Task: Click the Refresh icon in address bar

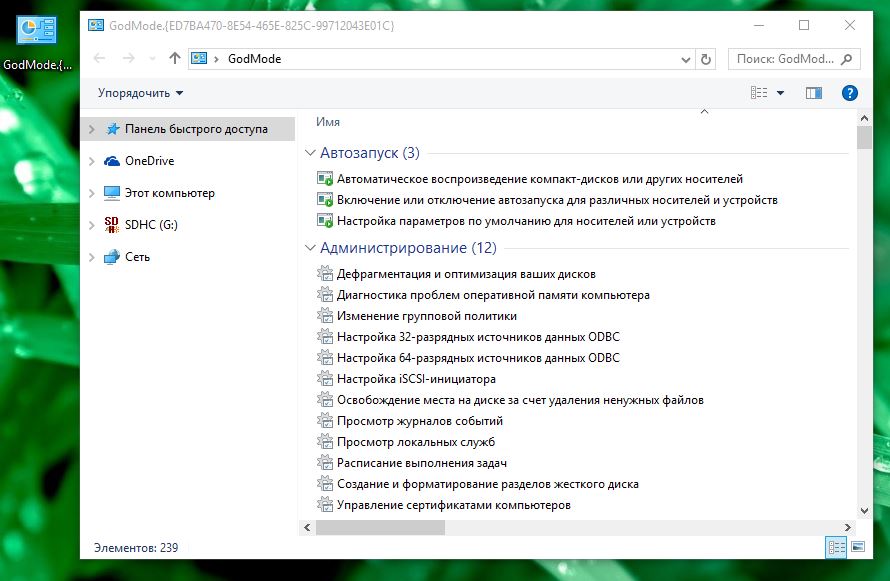Action: pos(706,59)
